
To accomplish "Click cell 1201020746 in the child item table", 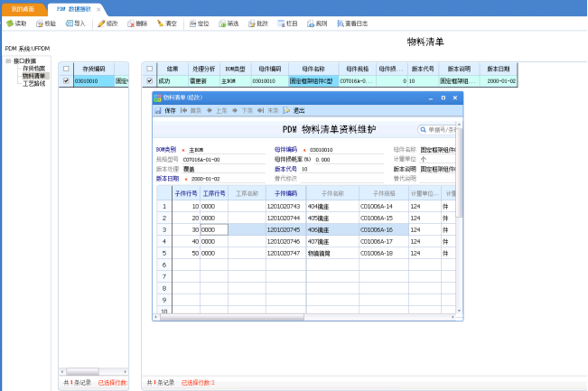I will tap(285, 241).
